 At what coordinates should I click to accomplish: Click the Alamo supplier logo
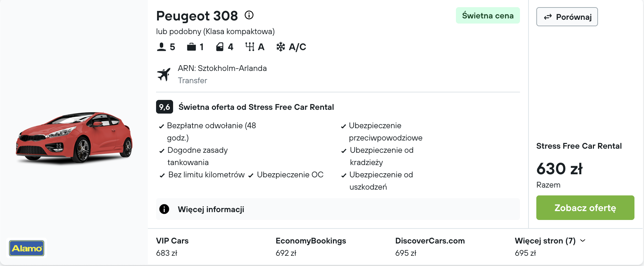click(x=27, y=248)
